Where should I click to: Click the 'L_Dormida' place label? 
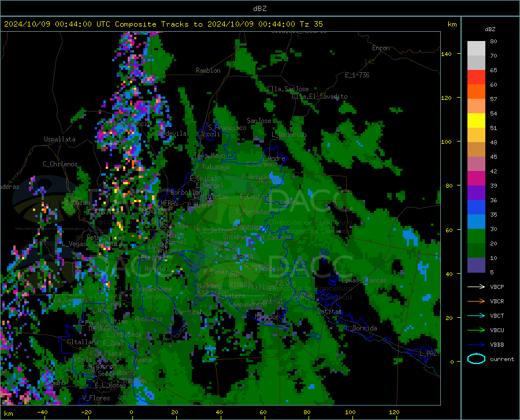[x=361, y=328]
